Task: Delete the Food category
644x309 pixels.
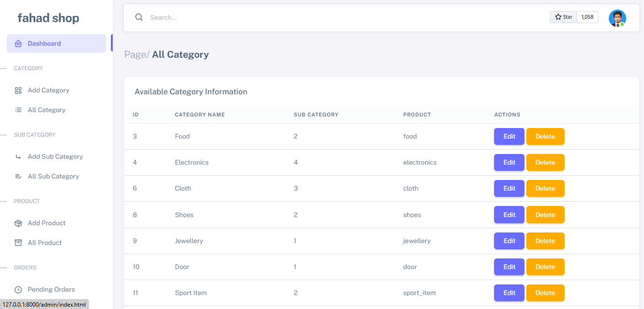Action: pyautogui.click(x=545, y=136)
